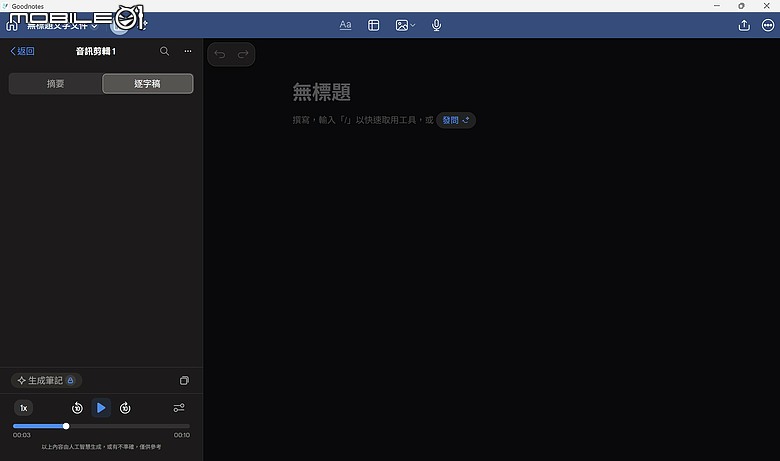
Task: Rewind audio 10 seconds
Action: (x=77, y=408)
